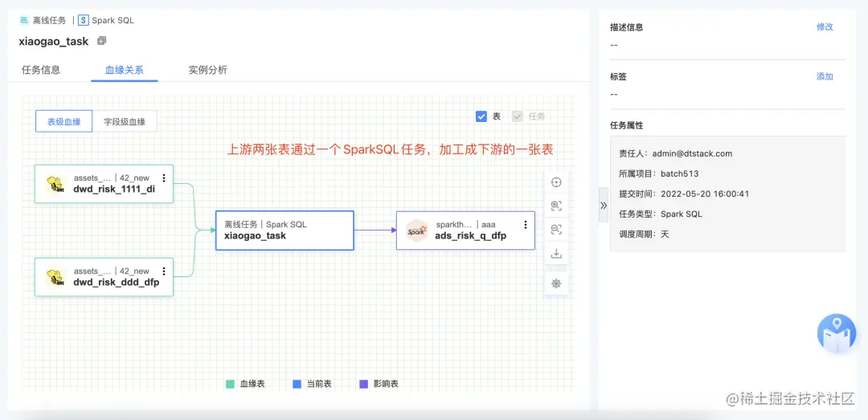
Task: Click the Hive icon on dwd_risk_1111_di node
Action: (55, 184)
